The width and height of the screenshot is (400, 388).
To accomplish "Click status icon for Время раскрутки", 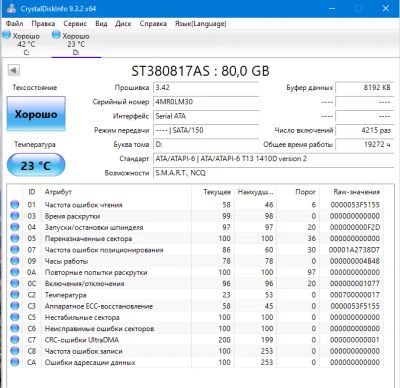I will click(x=15, y=216).
